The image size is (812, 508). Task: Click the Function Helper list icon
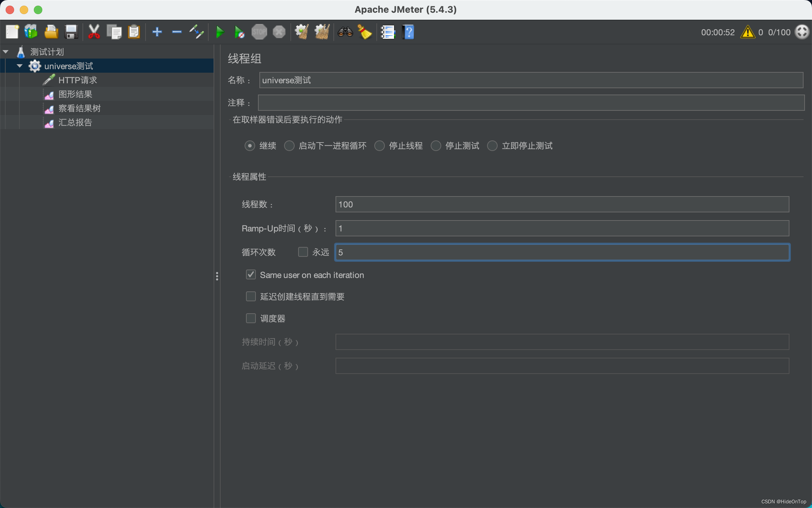pyautogui.click(x=388, y=32)
